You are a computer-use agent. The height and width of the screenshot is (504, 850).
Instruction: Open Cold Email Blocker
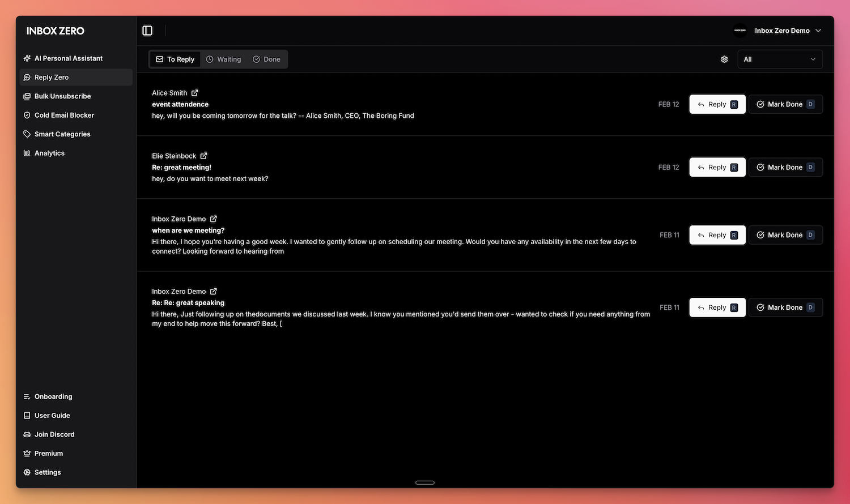[76, 115]
